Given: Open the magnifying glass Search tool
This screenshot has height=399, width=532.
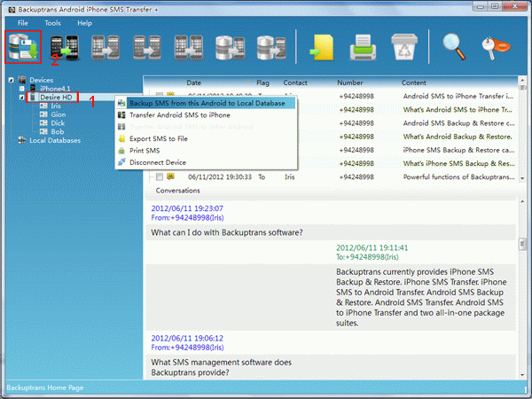Looking at the screenshot, I should (x=454, y=47).
